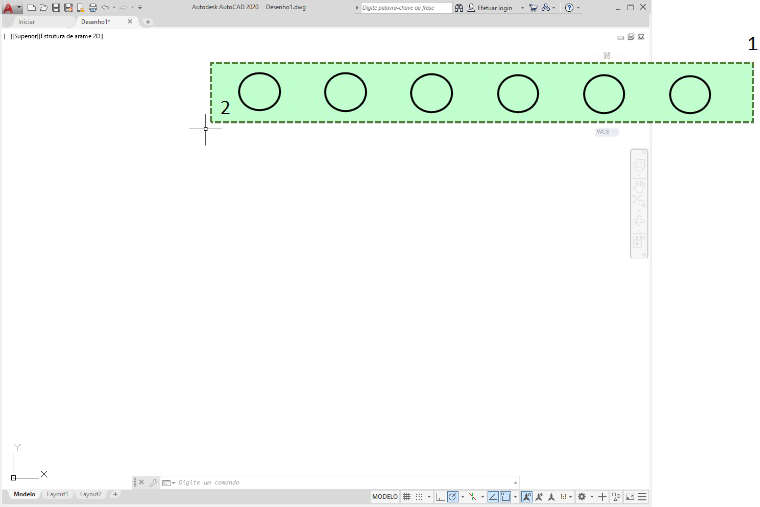Add a new drawing tab with plus

pyautogui.click(x=148, y=22)
